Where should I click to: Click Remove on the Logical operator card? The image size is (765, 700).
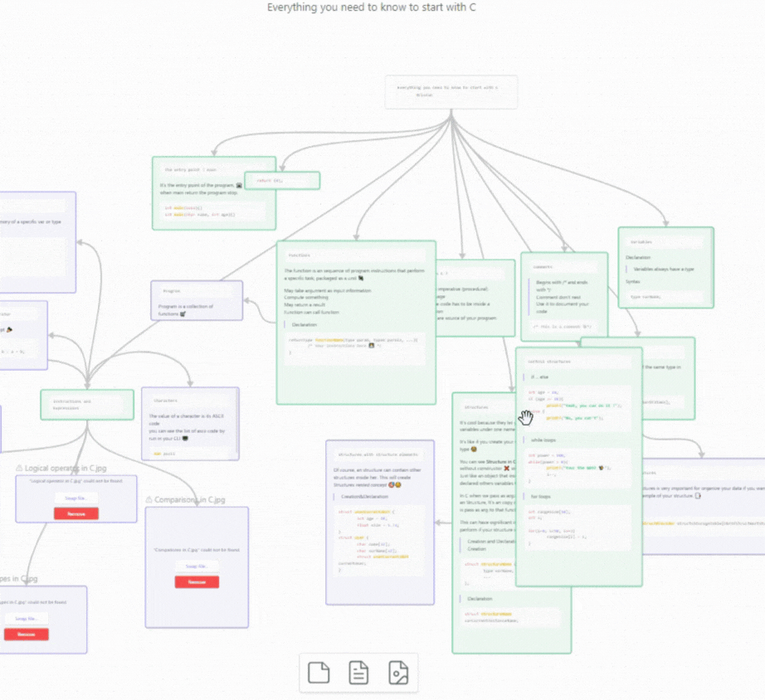[76, 513]
